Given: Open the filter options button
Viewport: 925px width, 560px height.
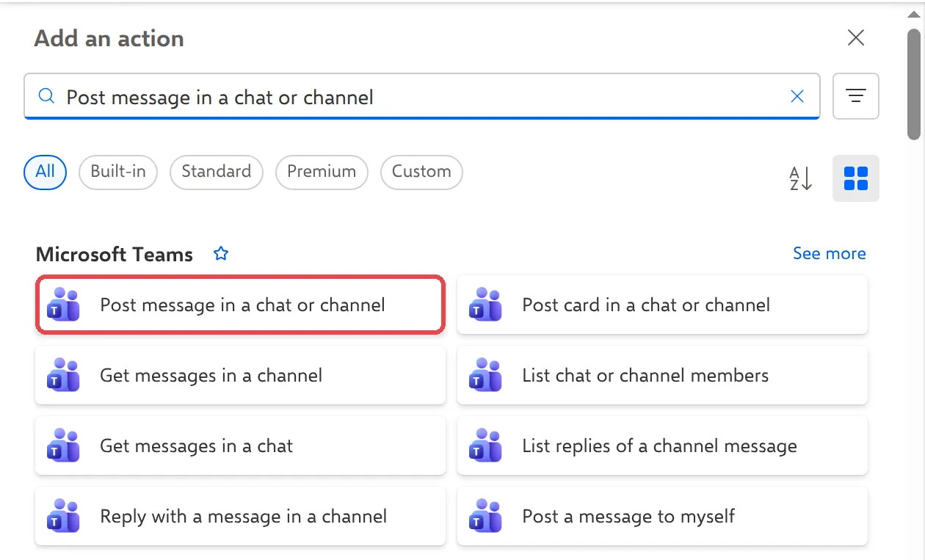Looking at the screenshot, I should click(x=855, y=95).
